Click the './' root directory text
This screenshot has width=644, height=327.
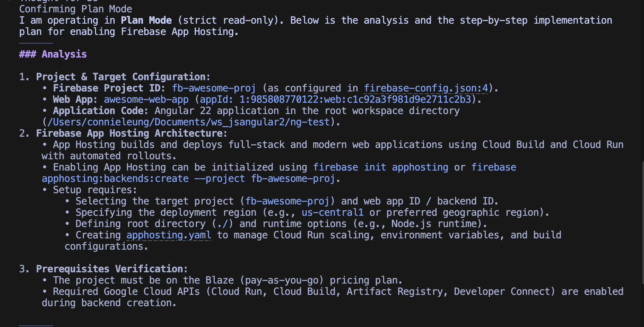click(x=222, y=224)
